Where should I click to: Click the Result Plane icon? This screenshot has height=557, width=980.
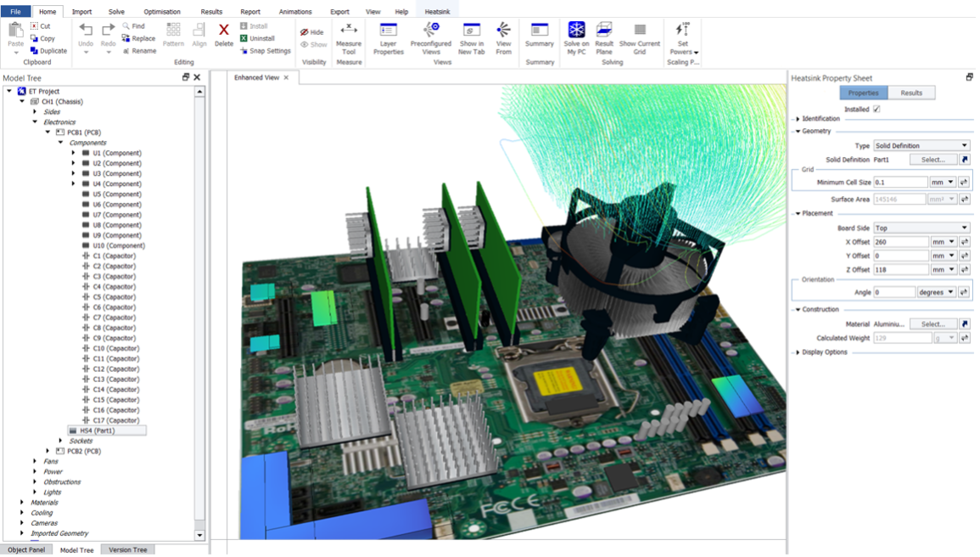(x=604, y=31)
